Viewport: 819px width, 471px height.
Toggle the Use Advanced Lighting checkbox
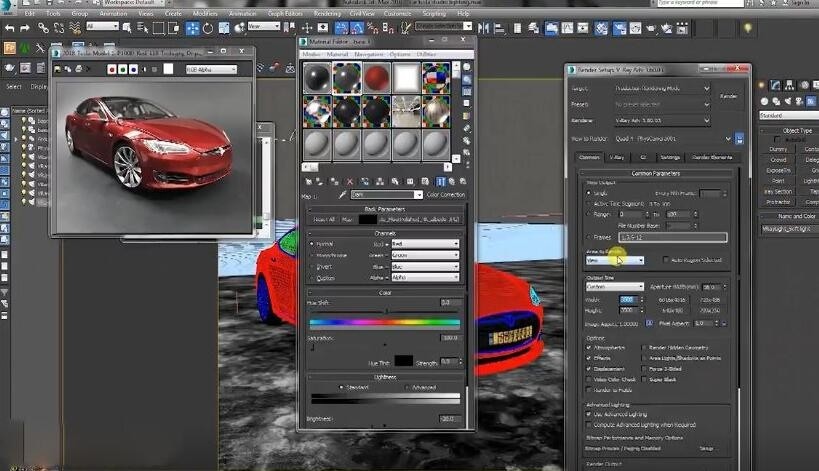tap(589, 414)
